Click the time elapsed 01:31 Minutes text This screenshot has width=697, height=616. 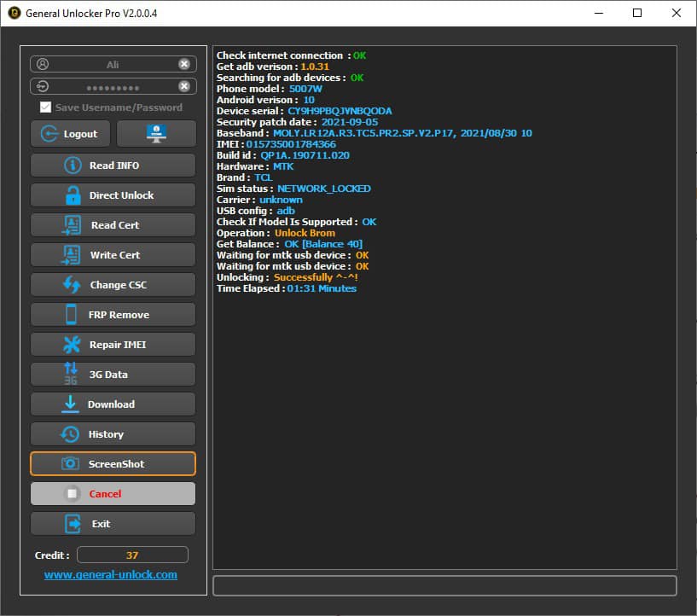click(x=322, y=288)
